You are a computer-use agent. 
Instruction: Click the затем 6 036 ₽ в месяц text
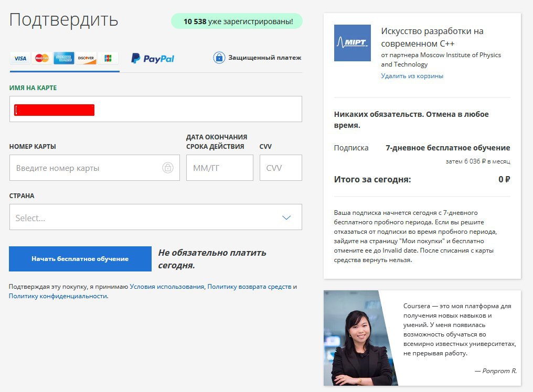coord(478,161)
